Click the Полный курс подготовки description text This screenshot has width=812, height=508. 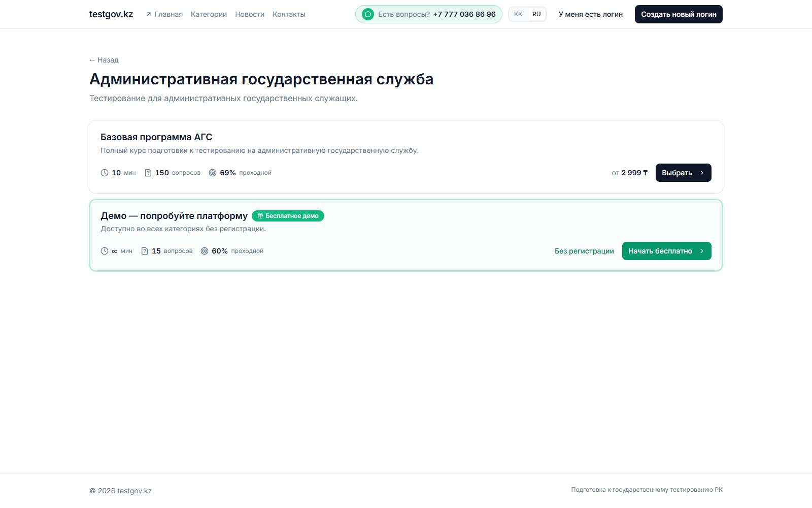coord(260,150)
